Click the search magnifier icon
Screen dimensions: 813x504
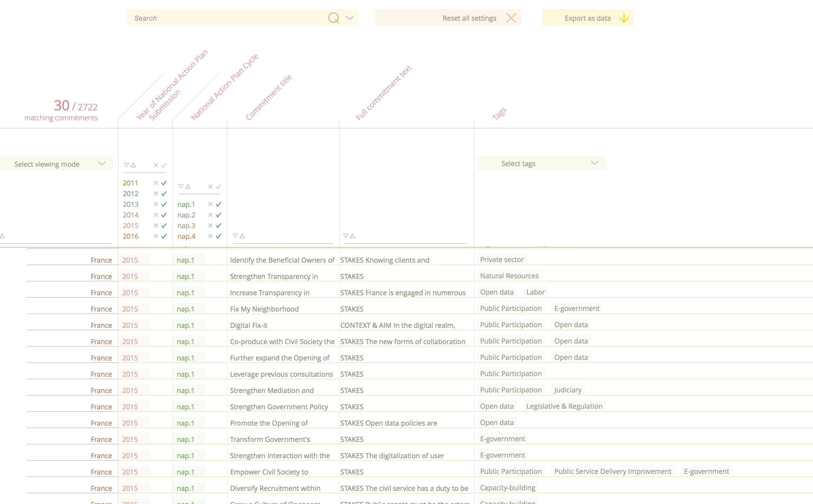pyautogui.click(x=333, y=18)
